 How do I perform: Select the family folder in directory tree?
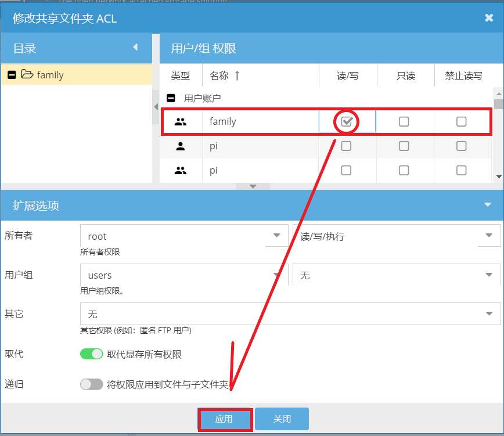77,74
